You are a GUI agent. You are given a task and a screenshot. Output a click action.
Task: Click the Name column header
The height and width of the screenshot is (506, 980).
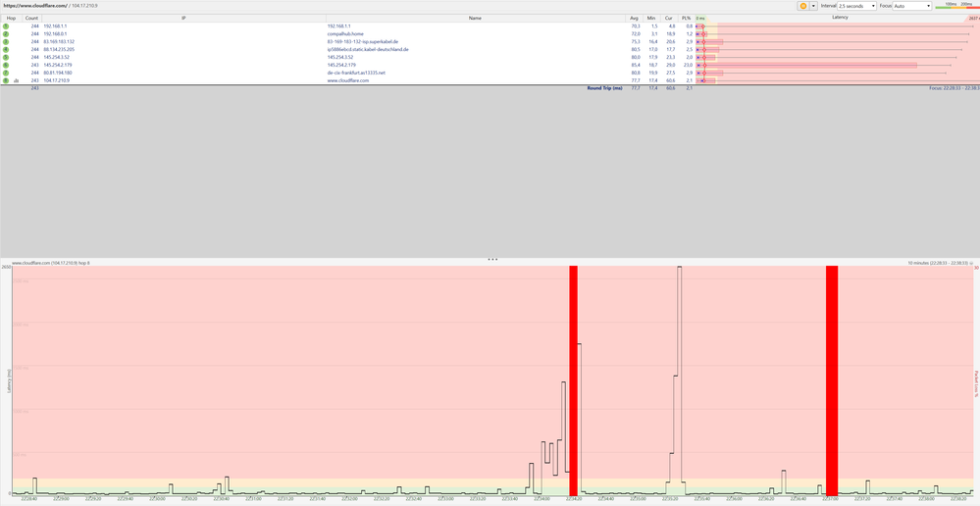coord(475,18)
